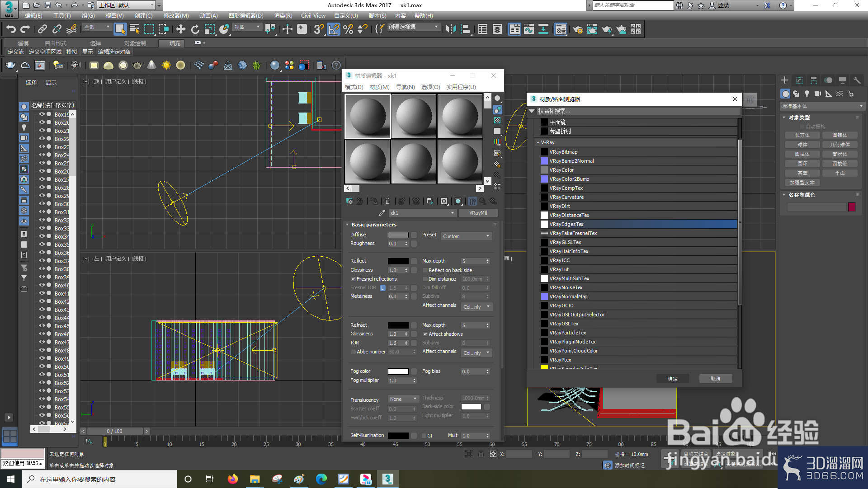Collapse the Basic parameters rollout
The height and width of the screenshot is (489, 868).
point(348,225)
